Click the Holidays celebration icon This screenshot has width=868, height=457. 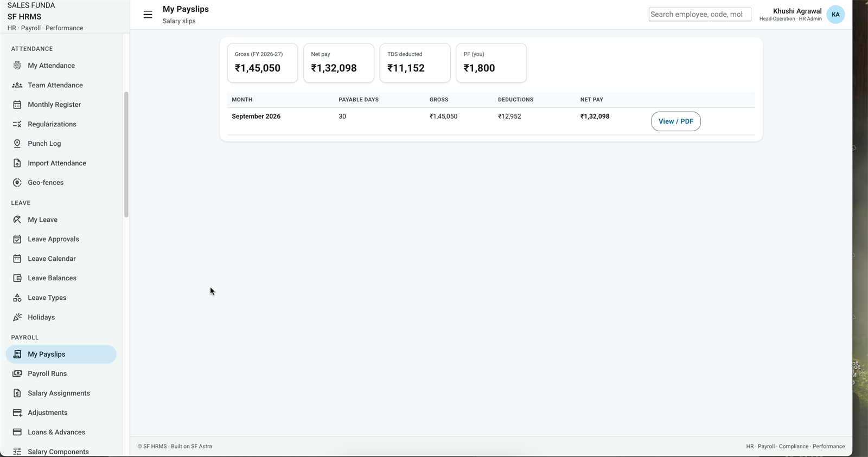17,317
